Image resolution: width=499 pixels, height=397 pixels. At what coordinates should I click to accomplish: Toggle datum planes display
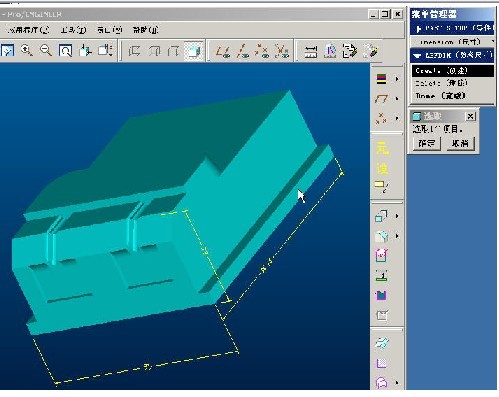[223, 51]
